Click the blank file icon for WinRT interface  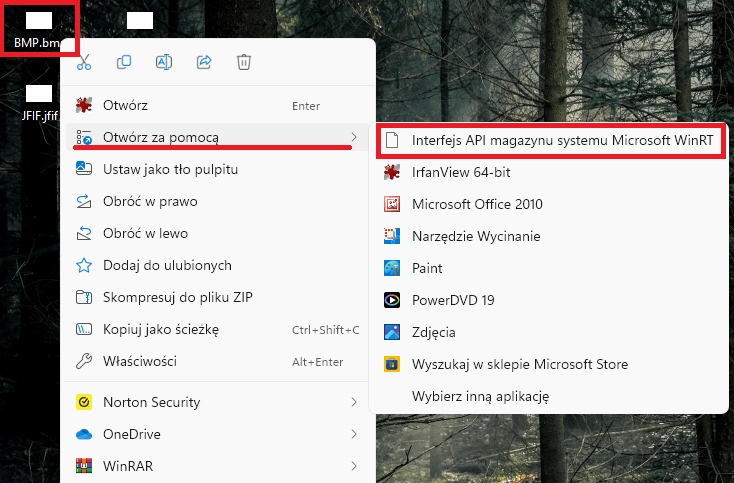tap(392, 140)
